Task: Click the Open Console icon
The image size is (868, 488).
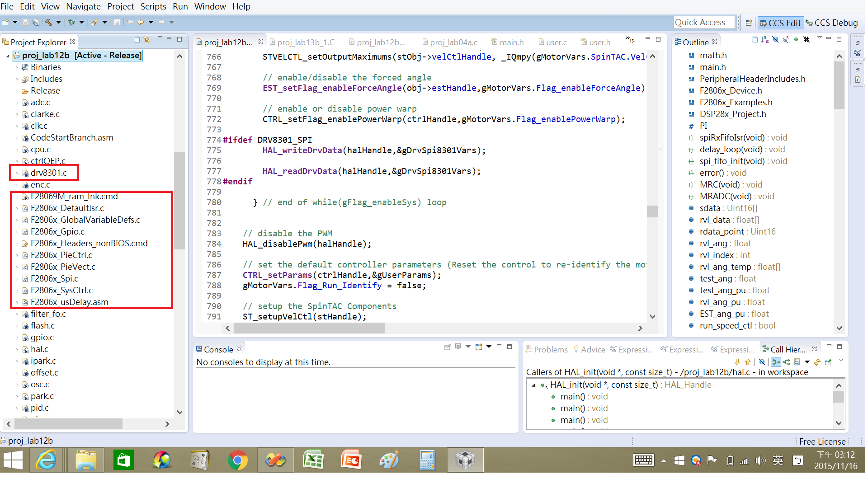Action: [479, 347]
